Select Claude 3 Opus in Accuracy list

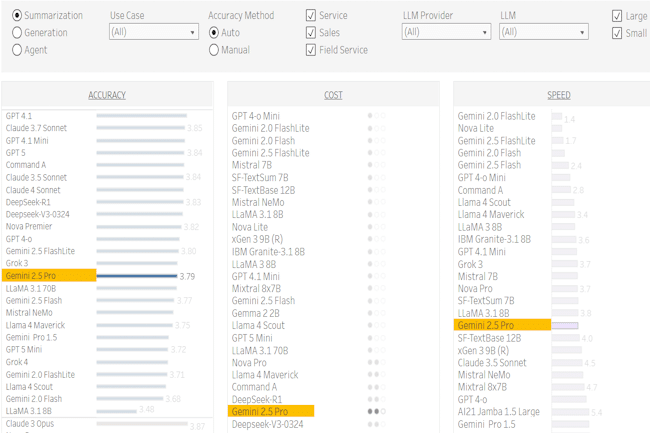tap(30, 423)
